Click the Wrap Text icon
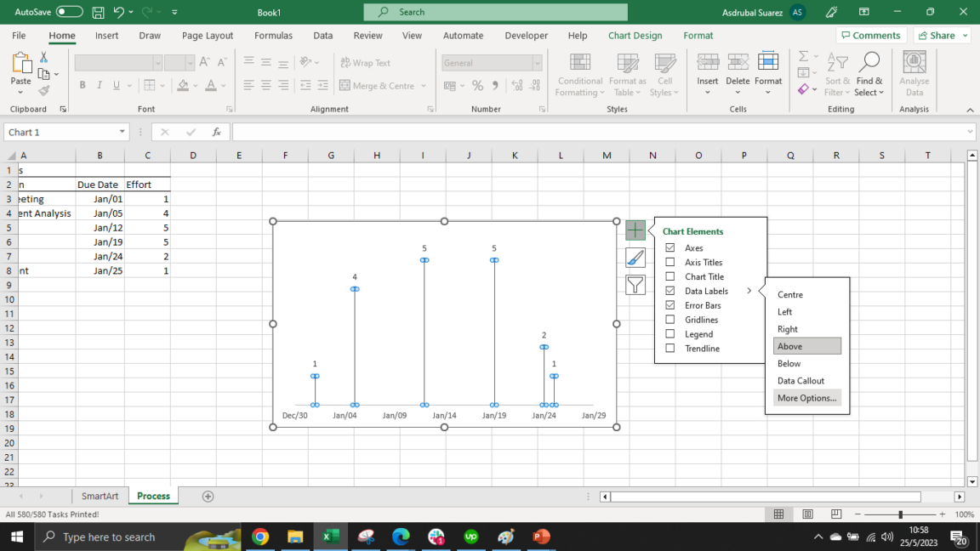Viewport: 980px width, 551px height. pos(345,62)
